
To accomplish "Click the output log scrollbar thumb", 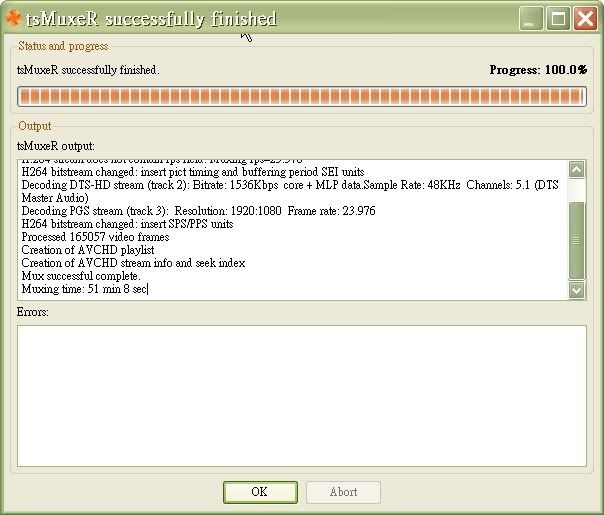I will point(577,241).
